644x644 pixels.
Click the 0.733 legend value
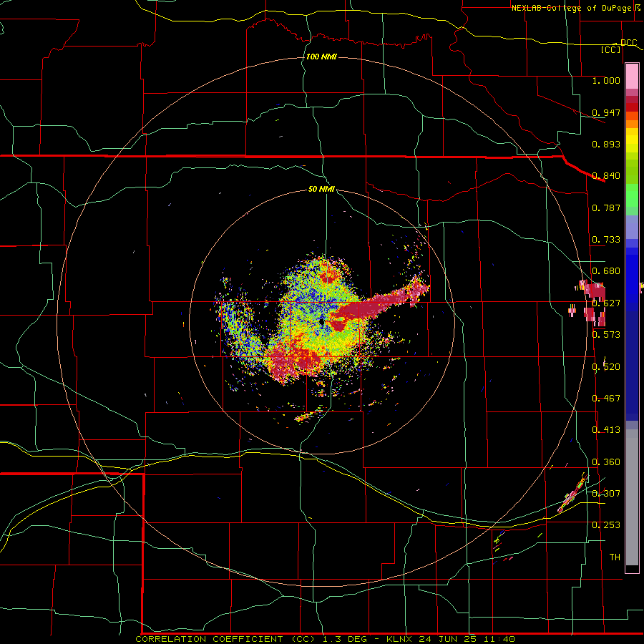(606, 239)
